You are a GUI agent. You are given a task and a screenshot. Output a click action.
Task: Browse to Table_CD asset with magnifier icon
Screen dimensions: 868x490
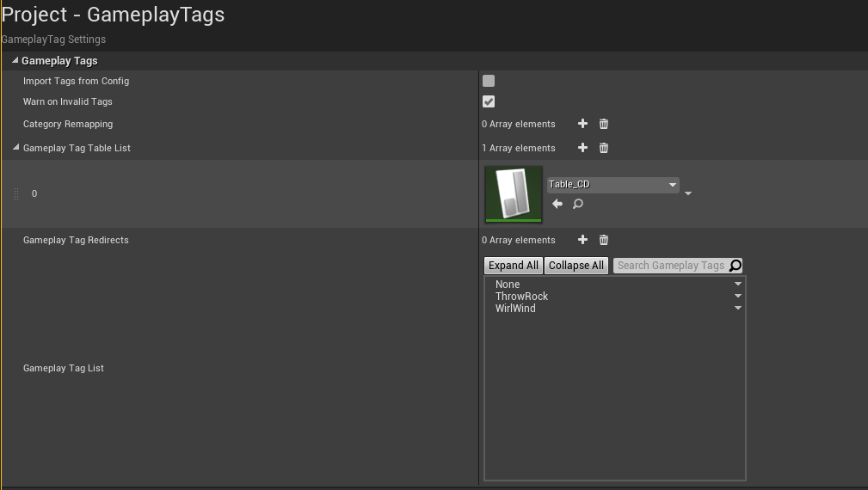point(578,204)
